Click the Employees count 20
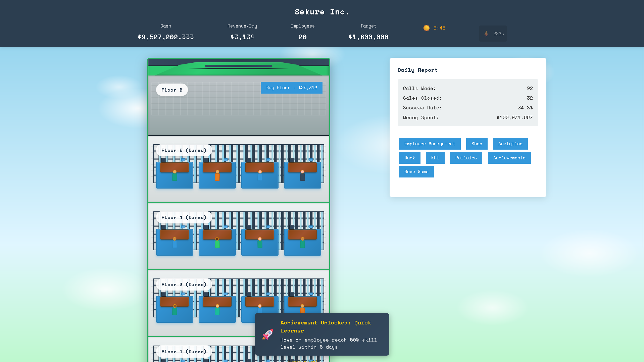The width and height of the screenshot is (644, 362). (302, 37)
